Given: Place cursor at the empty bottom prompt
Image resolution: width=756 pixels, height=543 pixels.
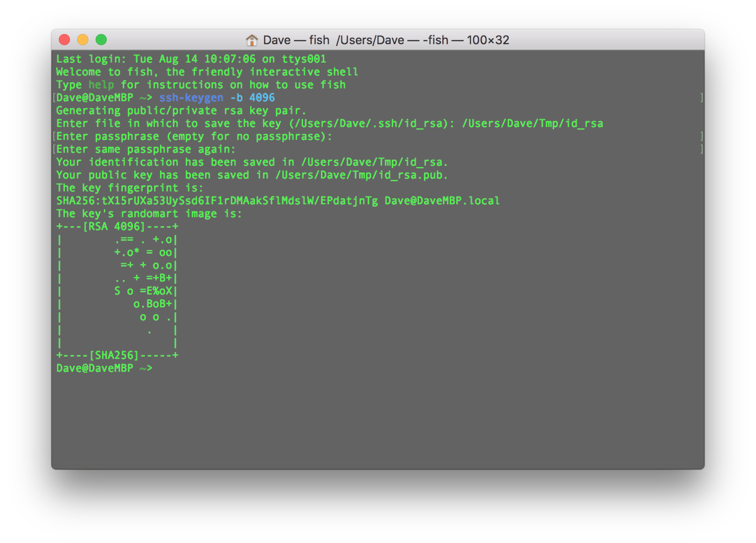Looking at the screenshot, I should coord(160,368).
